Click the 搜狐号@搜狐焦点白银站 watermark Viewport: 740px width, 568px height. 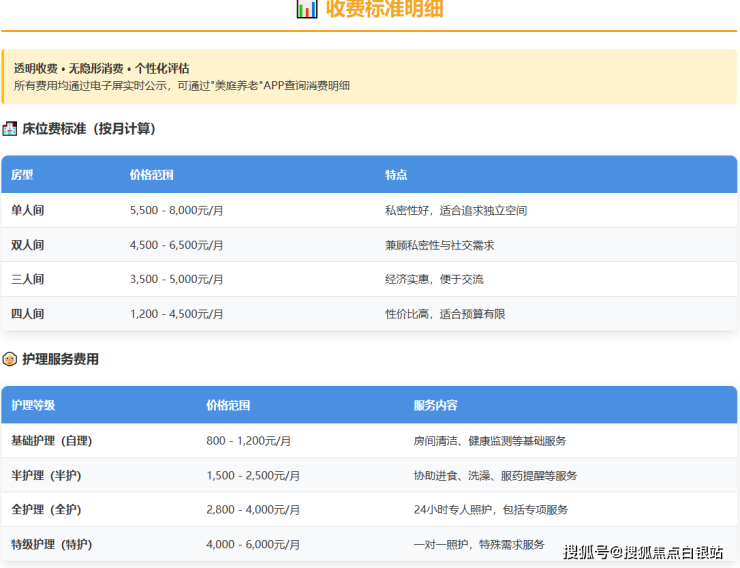pyautogui.click(x=642, y=552)
